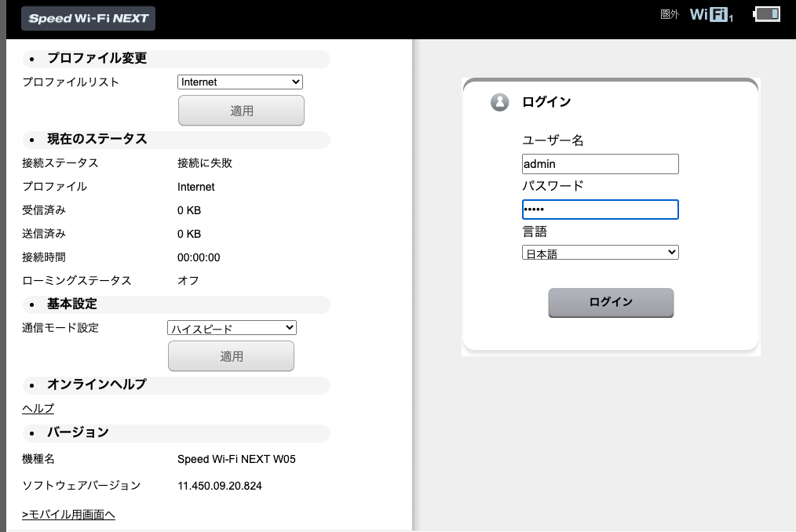Viewport: 796px width, 532px height.
Task: Go to >モバイル用画面へ mobile view link
Action: (68, 514)
